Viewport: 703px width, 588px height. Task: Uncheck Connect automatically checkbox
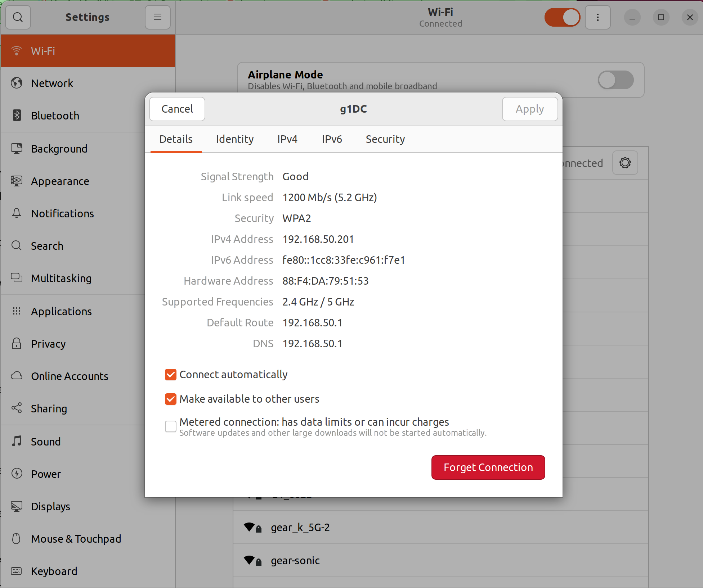click(x=171, y=375)
